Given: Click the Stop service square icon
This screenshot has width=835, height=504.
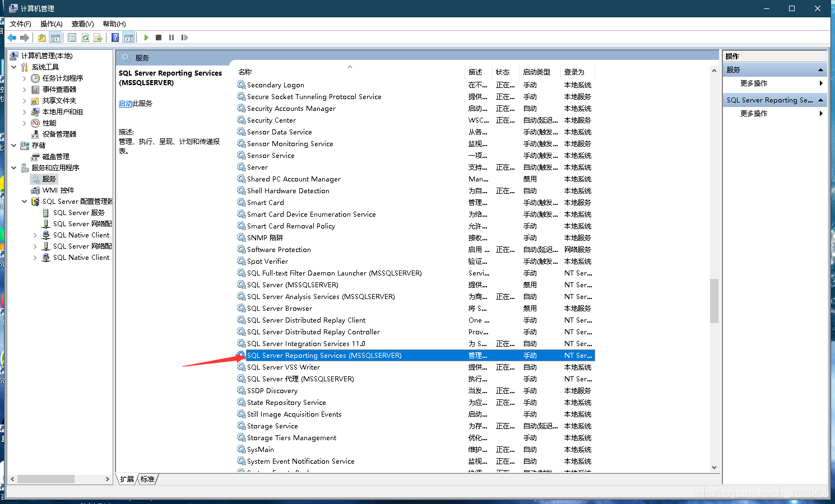Looking at the screenshot, I should pos(159,38).
